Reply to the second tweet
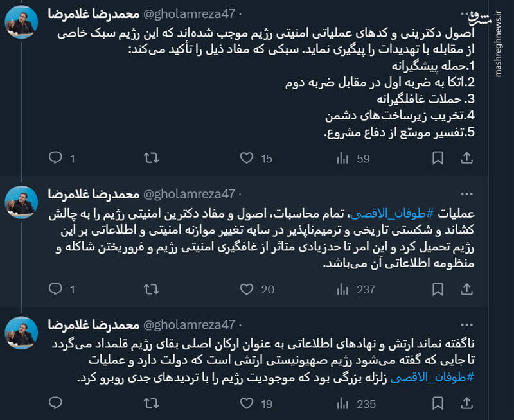This screenshot has width=514, height=420. click(x=55, y=290)
